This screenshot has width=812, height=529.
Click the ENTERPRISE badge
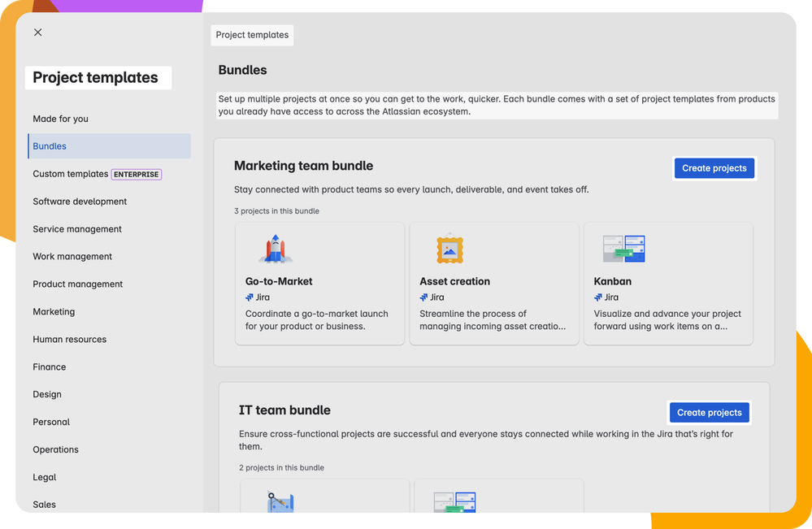click(x=137, y=175)
